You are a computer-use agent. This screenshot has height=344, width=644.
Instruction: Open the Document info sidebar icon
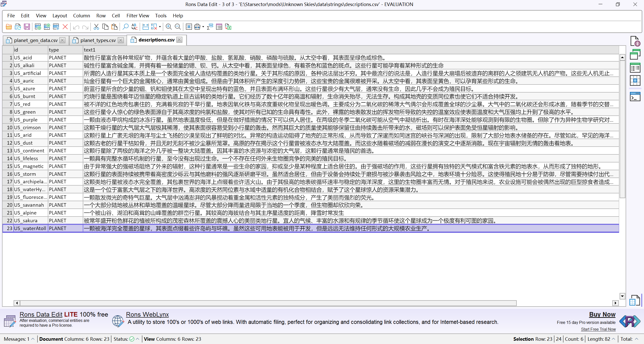635,41
